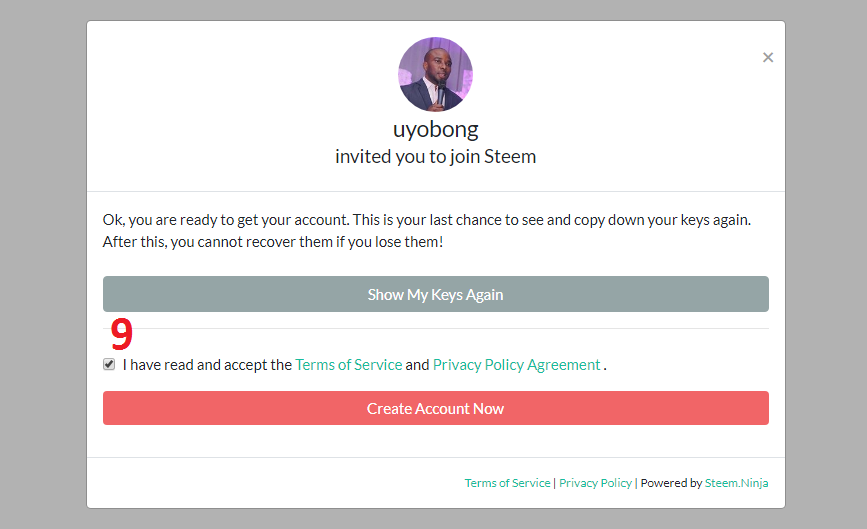Click 'invited you to join Steem' text
867x529 pixels.
coord(435,157)
